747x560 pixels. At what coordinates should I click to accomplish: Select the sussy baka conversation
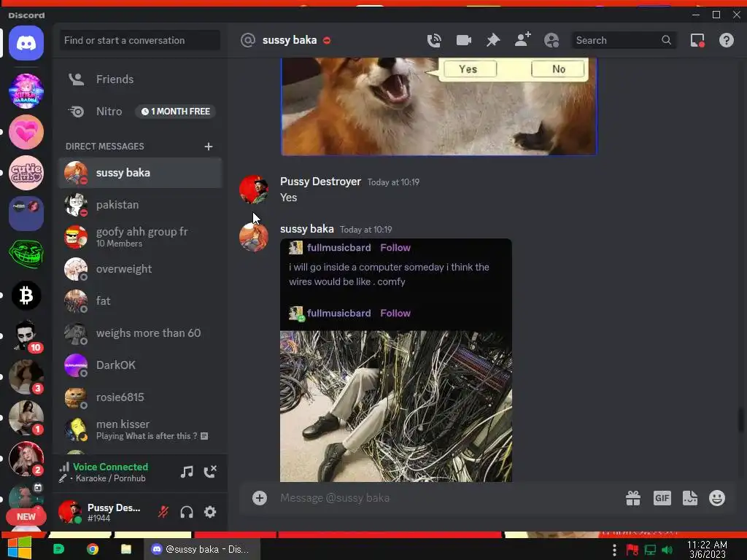coord(141,173)
